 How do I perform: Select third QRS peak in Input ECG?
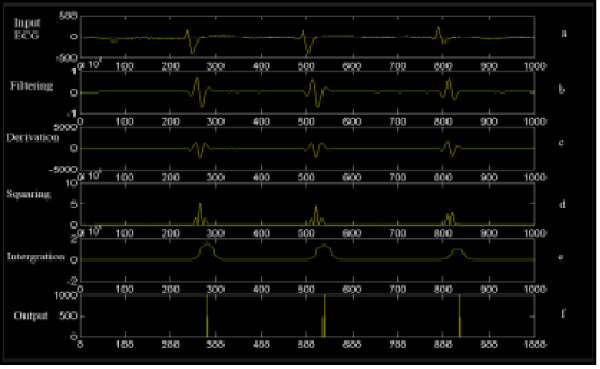click(x=438, y=31)
